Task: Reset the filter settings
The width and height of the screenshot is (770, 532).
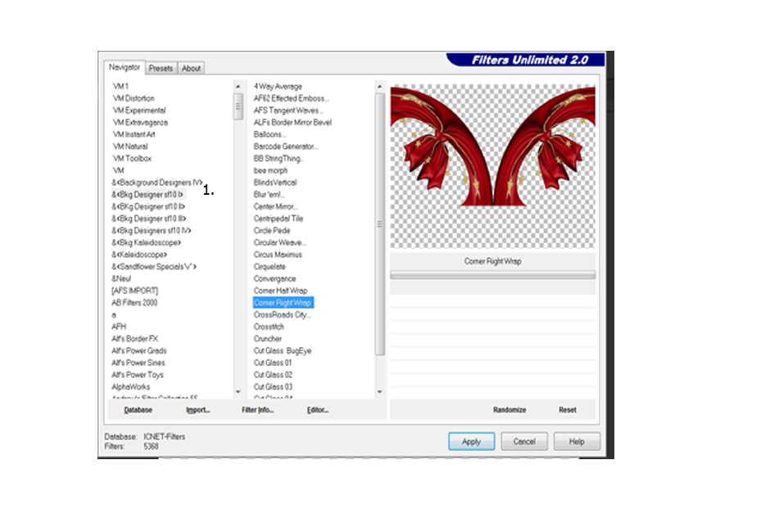Action: [568, 410]
